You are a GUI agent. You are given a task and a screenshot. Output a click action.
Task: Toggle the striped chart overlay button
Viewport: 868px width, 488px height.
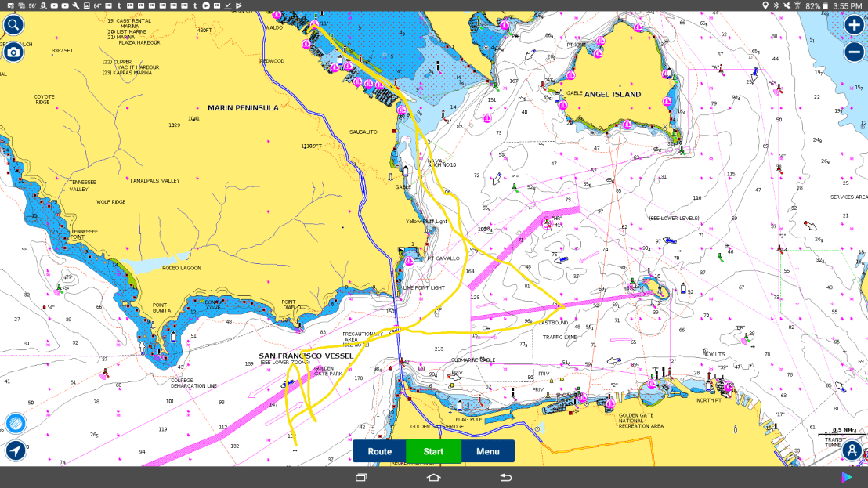[x=15, y=424]
